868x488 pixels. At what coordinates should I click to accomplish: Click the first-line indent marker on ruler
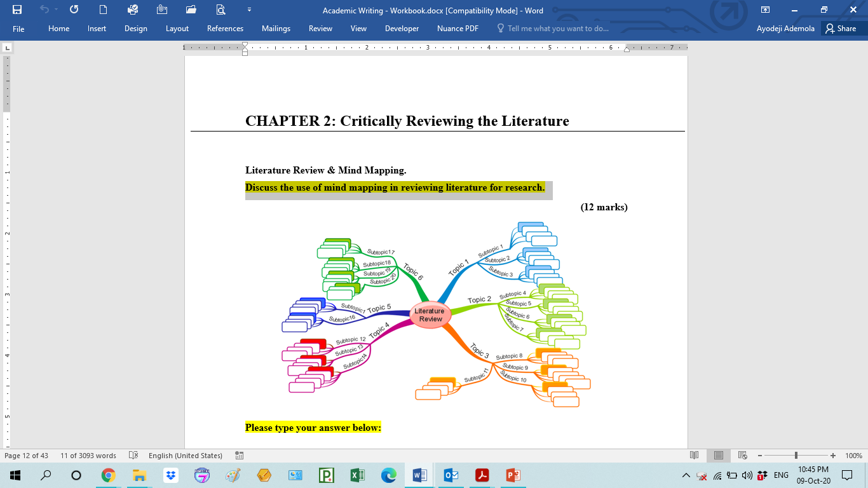244,43
